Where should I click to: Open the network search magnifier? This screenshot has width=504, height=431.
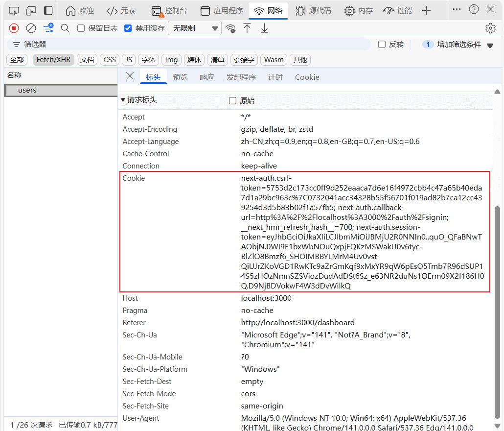[x=65, y=28]
